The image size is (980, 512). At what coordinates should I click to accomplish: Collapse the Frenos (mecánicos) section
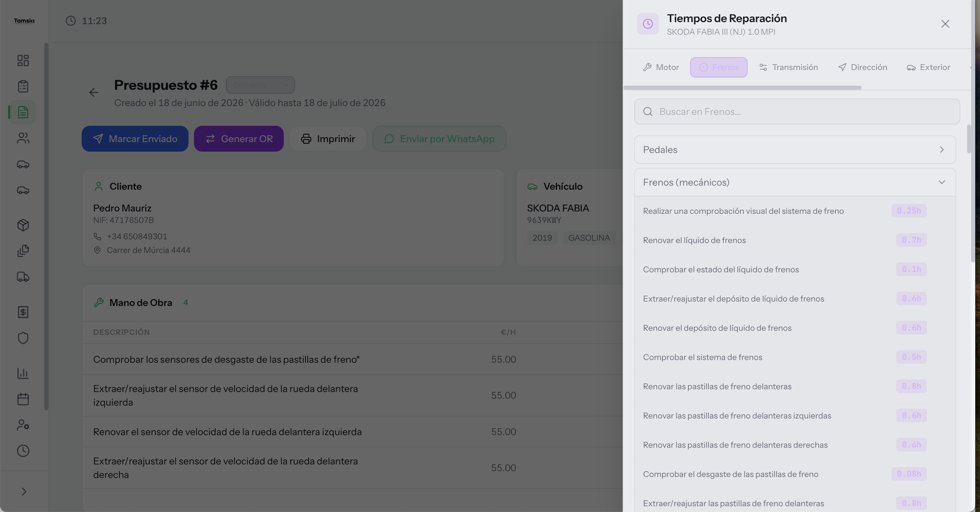pos(795,183)
